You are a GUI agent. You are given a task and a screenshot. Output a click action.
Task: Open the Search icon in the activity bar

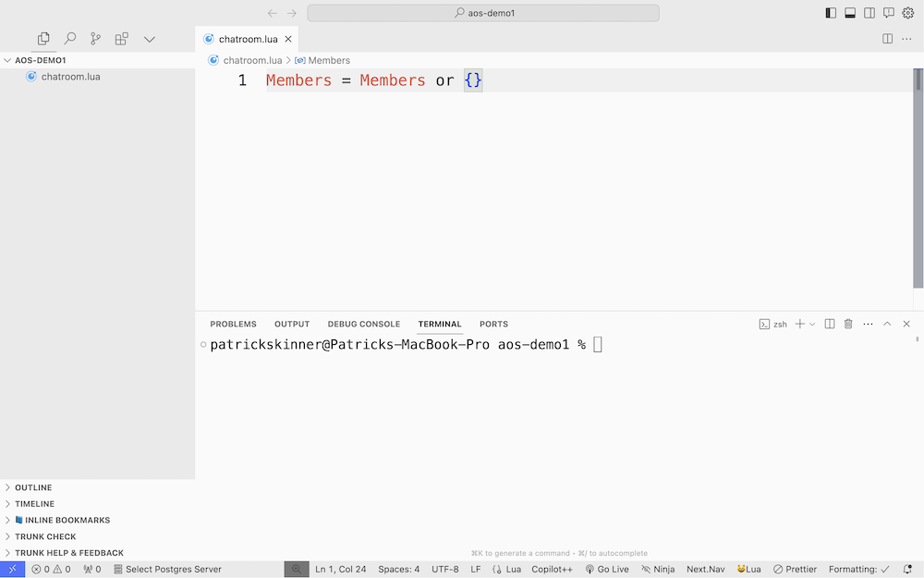(x=69, y=39)
